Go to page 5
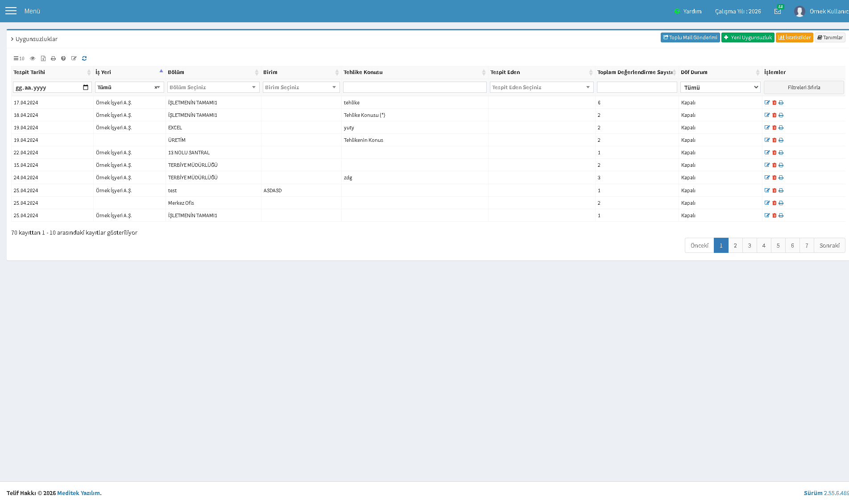 pos(778,245)
